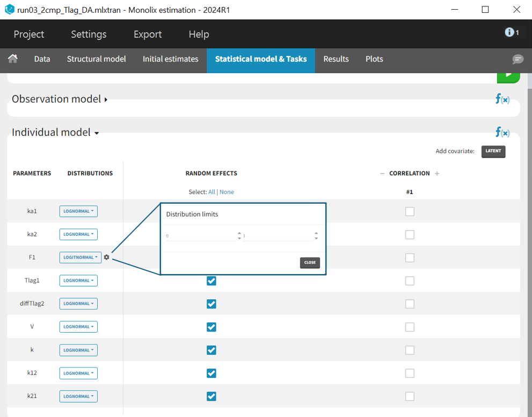Click the plus icon beside CORRELATION
The width and height of the screenshot is (532, 417).
pyautogui.click(x=437, y=174)
